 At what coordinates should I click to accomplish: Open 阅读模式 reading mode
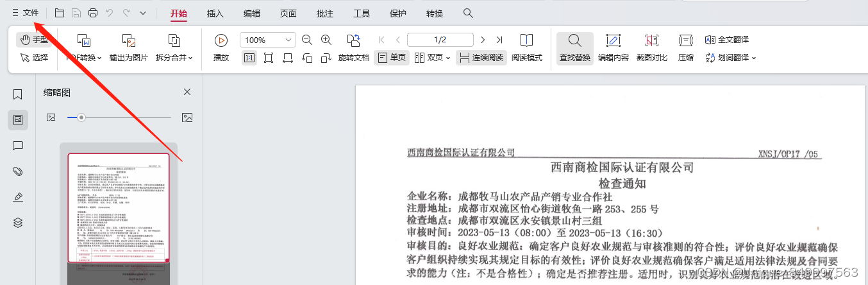(527, 48)
